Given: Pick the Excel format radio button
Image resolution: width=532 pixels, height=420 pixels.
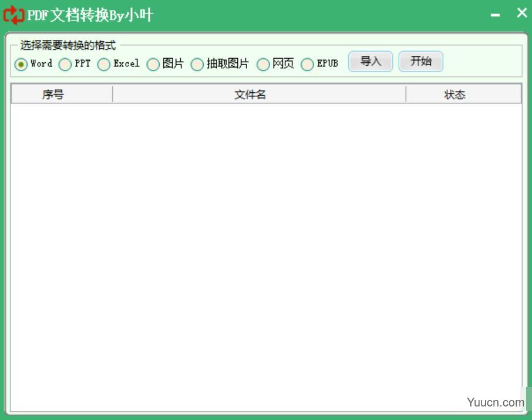Looking at the screenshot, I should click(x=104, y=65).
